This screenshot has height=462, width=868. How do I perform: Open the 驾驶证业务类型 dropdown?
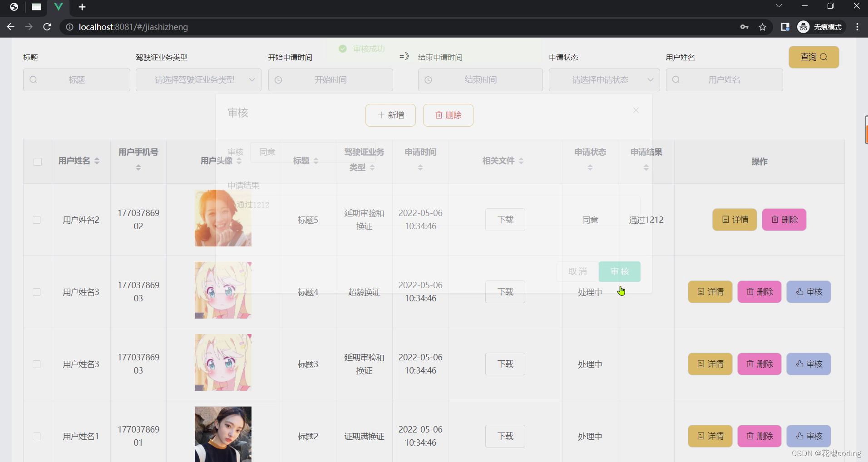point(198,80)
